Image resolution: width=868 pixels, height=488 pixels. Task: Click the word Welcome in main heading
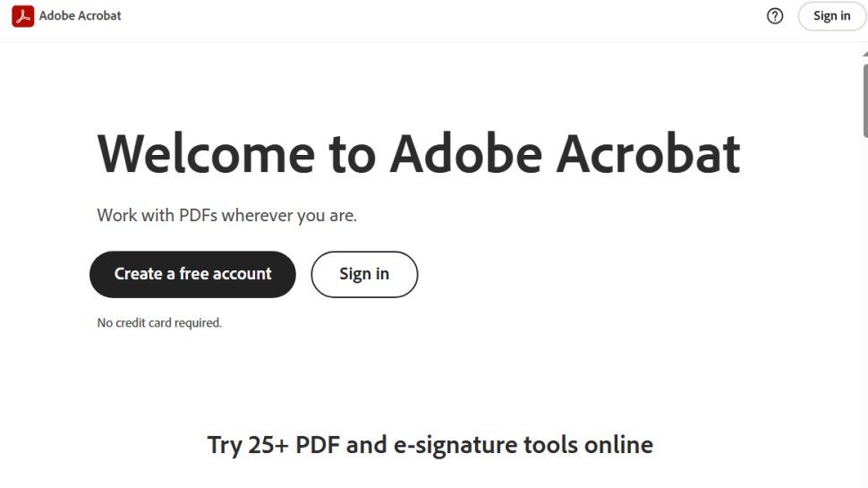click(206, 153)
